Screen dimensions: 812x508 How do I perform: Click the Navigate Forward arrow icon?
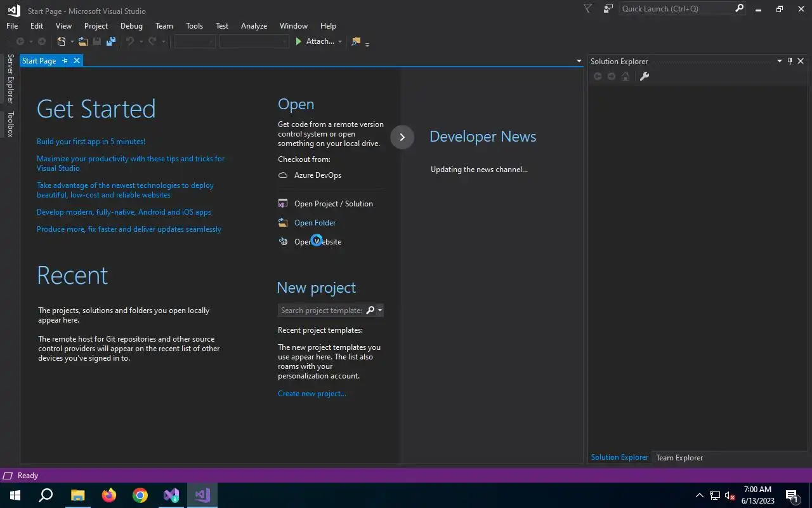click(x=42, y=41)
